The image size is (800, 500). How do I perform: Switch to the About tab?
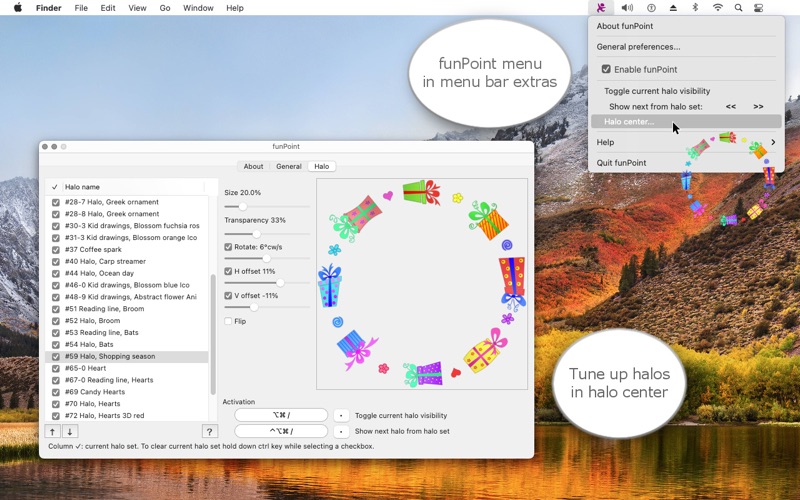[253, 166]
